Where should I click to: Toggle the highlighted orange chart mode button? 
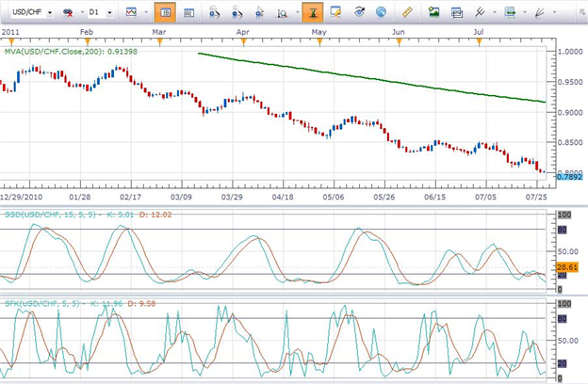pyautogui.click(x=165, y=12)
